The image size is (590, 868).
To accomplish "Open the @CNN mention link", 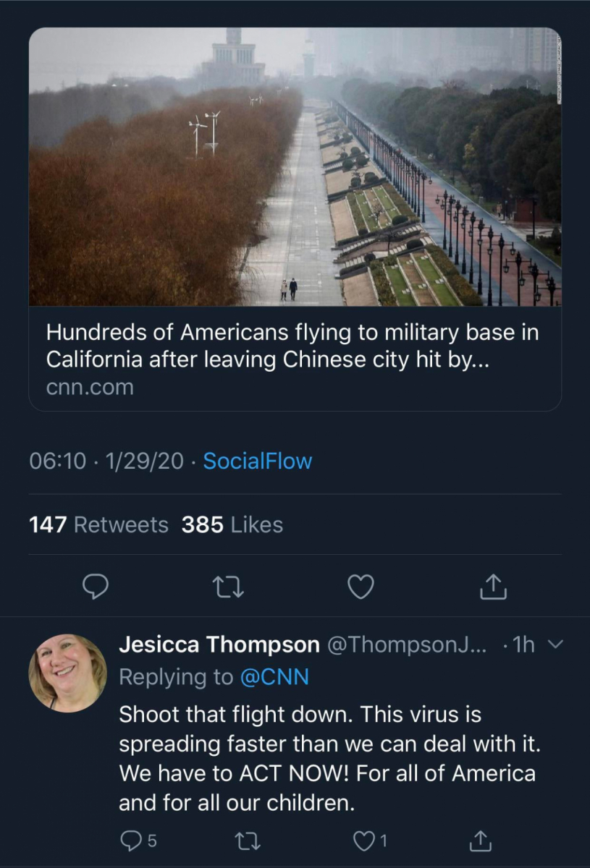I will [x=274, y=677].
